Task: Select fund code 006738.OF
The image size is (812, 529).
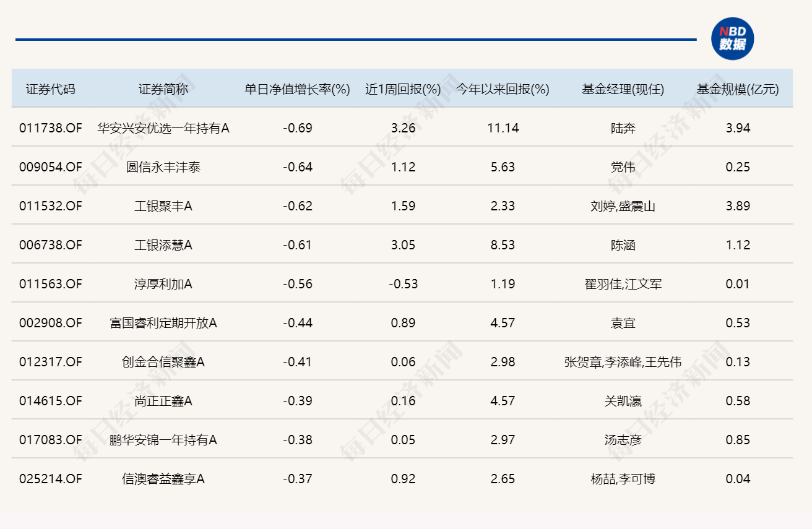Action: (x=51, y=245)
